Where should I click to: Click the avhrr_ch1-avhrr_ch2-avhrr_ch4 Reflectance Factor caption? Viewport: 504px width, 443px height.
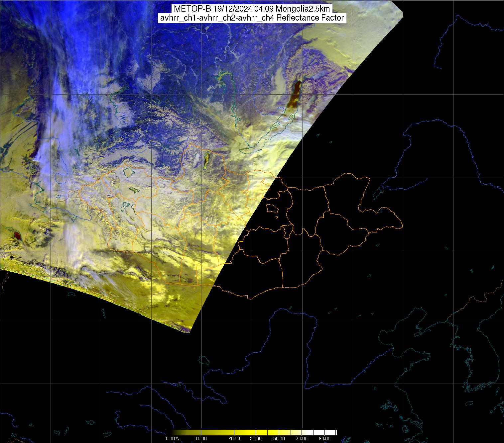pos(252,18)
